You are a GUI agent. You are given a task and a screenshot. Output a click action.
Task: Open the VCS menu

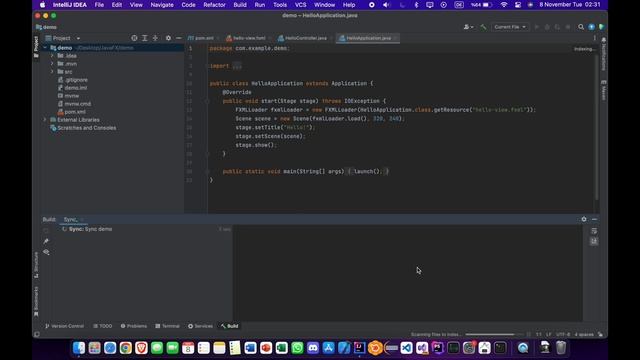click(x=300, y=5)
